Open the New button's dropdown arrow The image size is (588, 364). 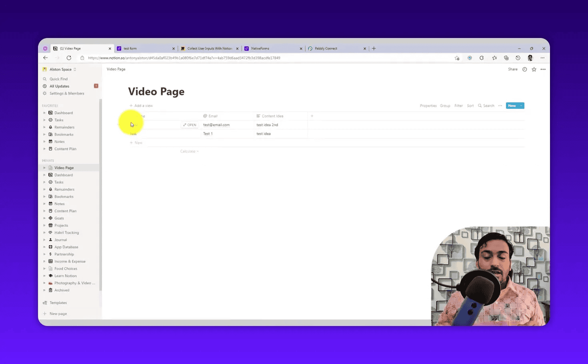pyautogui.click(x=521, y=105)
